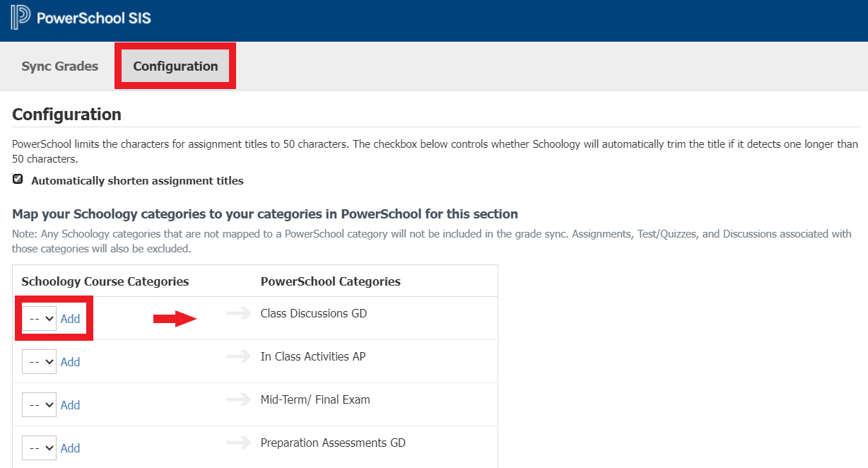Click the Map your Schoology categories heading
Viewport: 868px width, 468px height.
pos(265,213)
